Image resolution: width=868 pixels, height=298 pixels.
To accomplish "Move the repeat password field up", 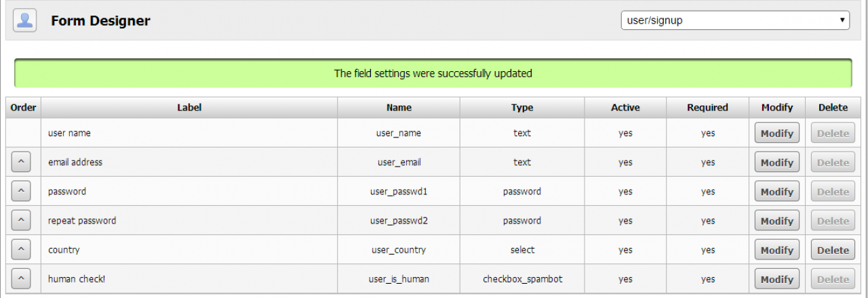I will (x=21, y=221).
